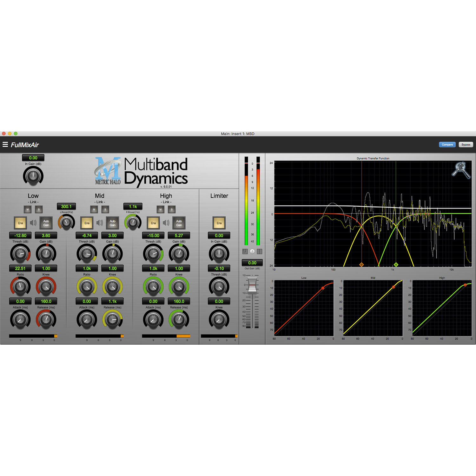Select the orange low crossover marker on graph
Image resolution: width=476 pixels, height=476 pixels.
[x=361, y=264]
